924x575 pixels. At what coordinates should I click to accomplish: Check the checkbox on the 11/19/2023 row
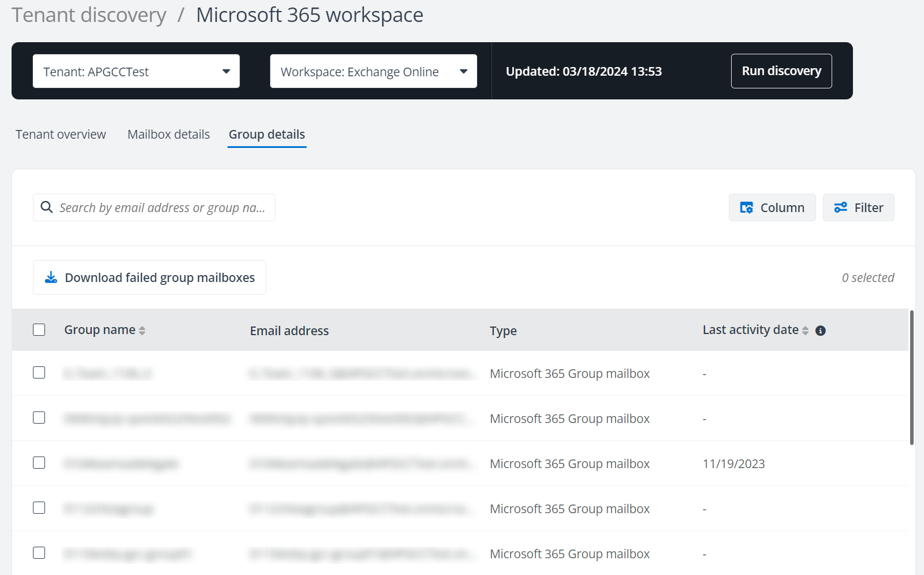coord(39,462)
